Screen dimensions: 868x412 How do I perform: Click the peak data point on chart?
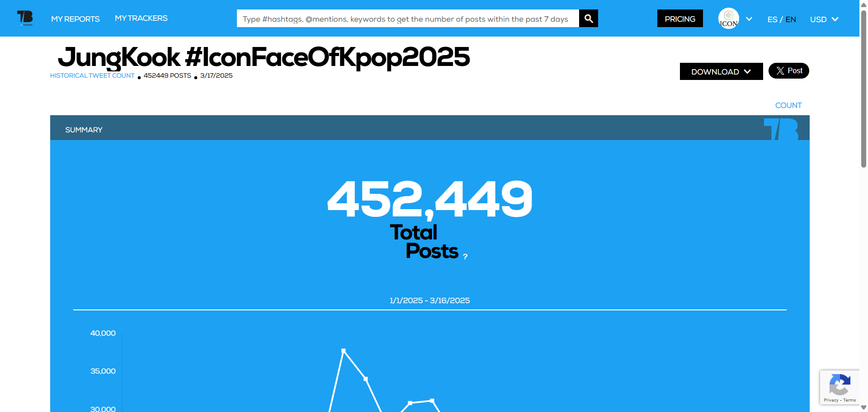pyautogui.click(x=344, y=351)
